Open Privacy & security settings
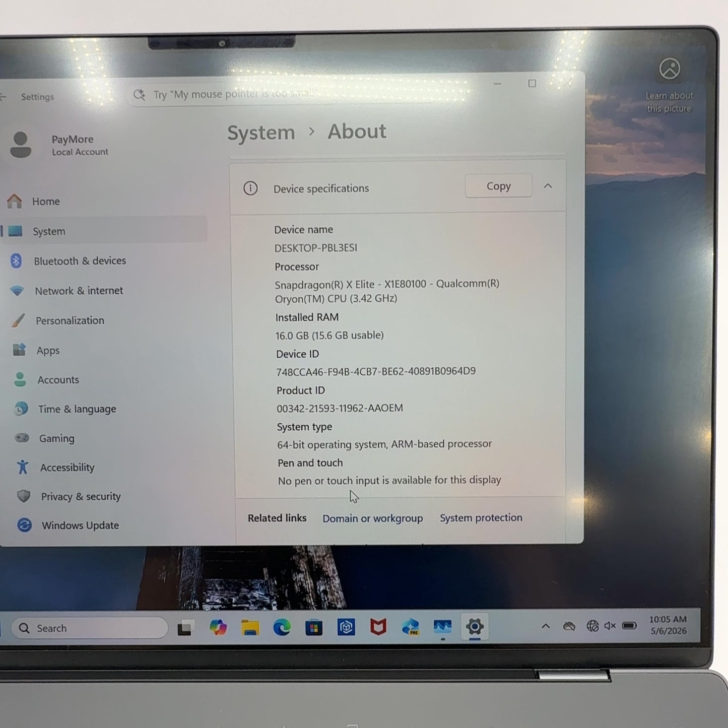Viewport: 728px width, 728px height. [x=81, y=497]
